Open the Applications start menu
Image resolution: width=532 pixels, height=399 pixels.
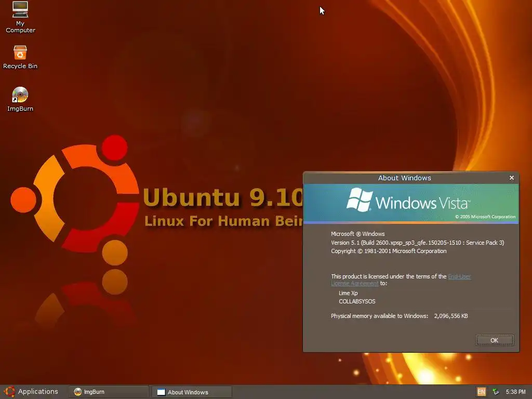(x=31, y=392)
